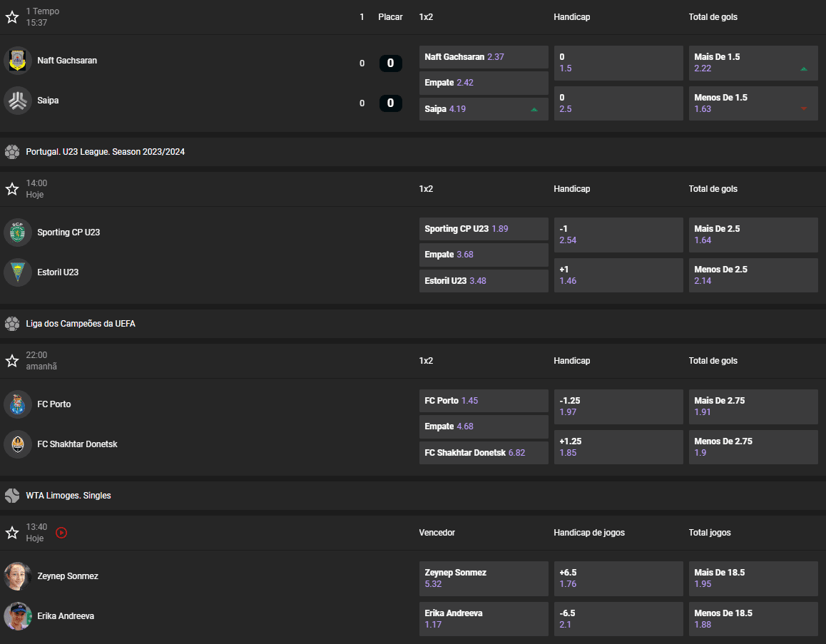This screenshot has height=644, width=826.
Task: Select games handicap -6.5 at 2.1
Action: 618,619
